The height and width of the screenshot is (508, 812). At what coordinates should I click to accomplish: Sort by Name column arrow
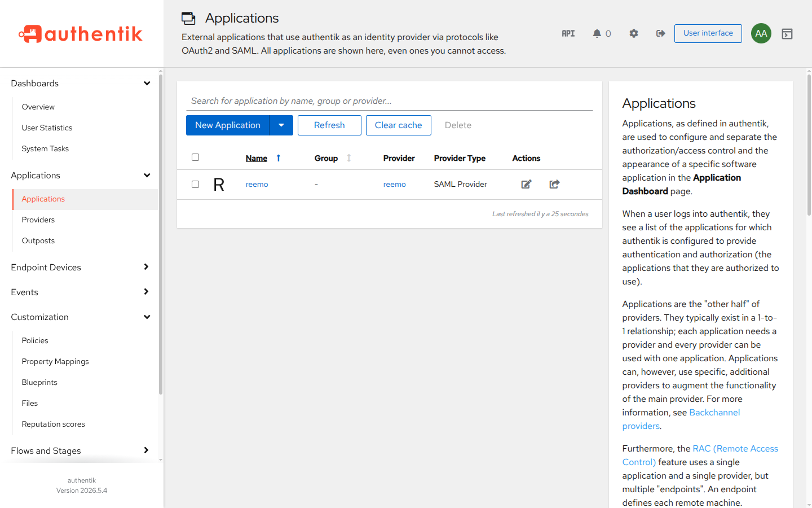pyautogui.click(x=279, y=158)
